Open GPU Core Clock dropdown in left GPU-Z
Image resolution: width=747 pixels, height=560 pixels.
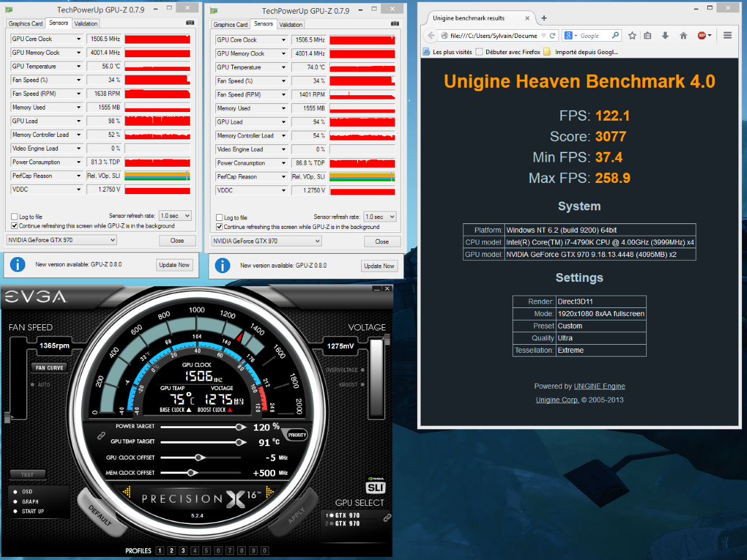78,39
